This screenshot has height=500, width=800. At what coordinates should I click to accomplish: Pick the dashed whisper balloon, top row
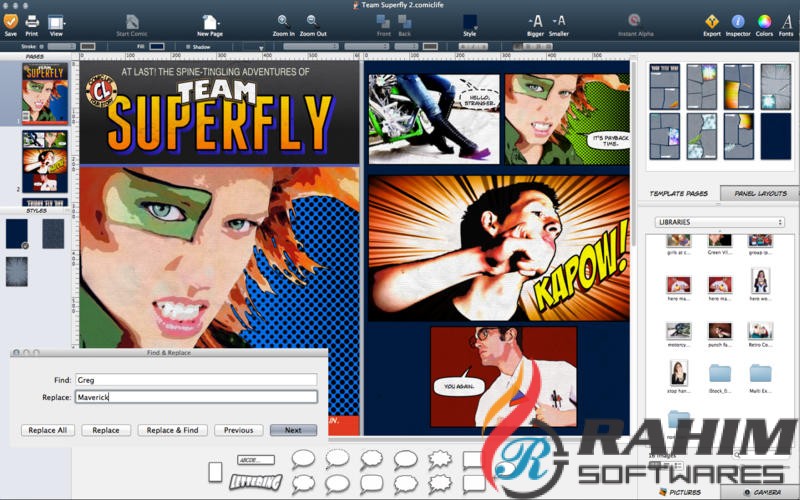[x=337, y=459]
